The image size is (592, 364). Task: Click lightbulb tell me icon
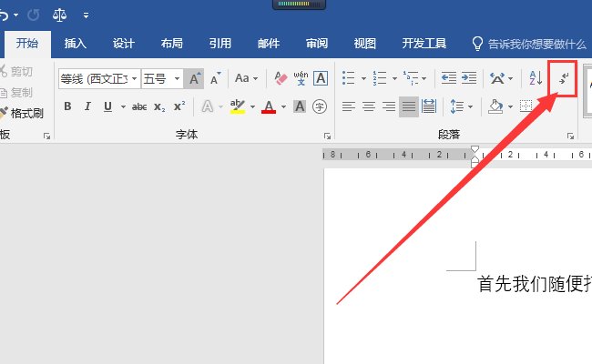point(477,44)
